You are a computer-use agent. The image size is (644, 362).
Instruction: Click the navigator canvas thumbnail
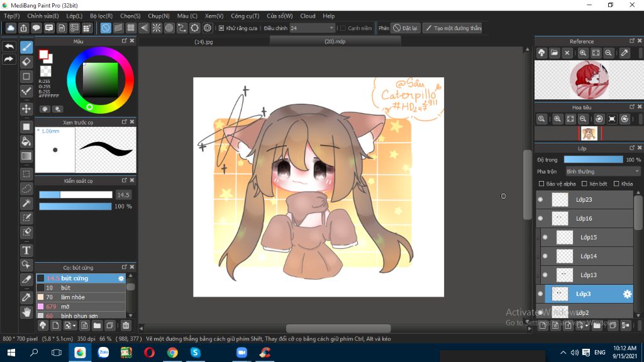click(589, 133)
